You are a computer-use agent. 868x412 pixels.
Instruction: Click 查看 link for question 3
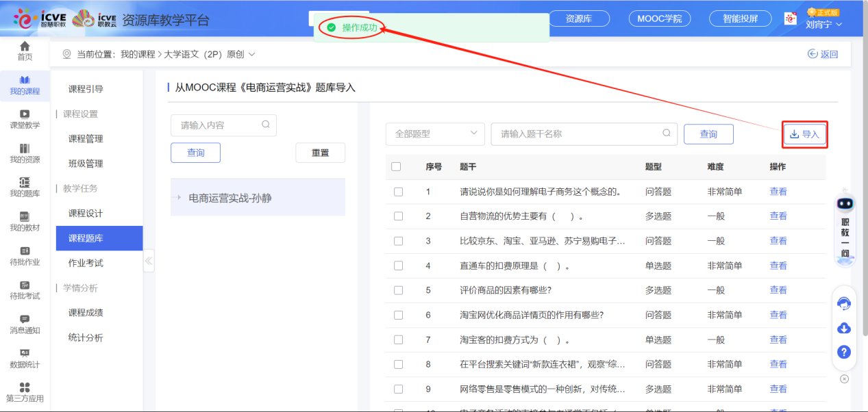pyautogui.click(x=778, y=241)
